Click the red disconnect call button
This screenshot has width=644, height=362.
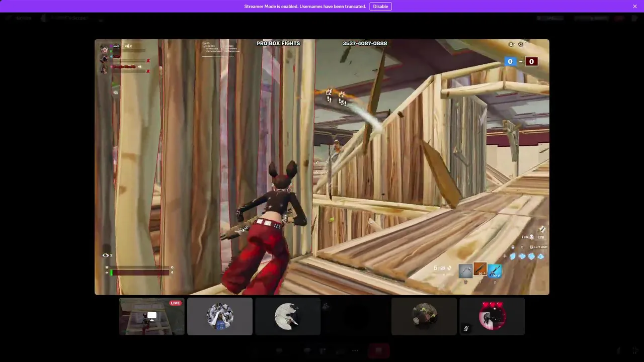click(x=379, y=350)
